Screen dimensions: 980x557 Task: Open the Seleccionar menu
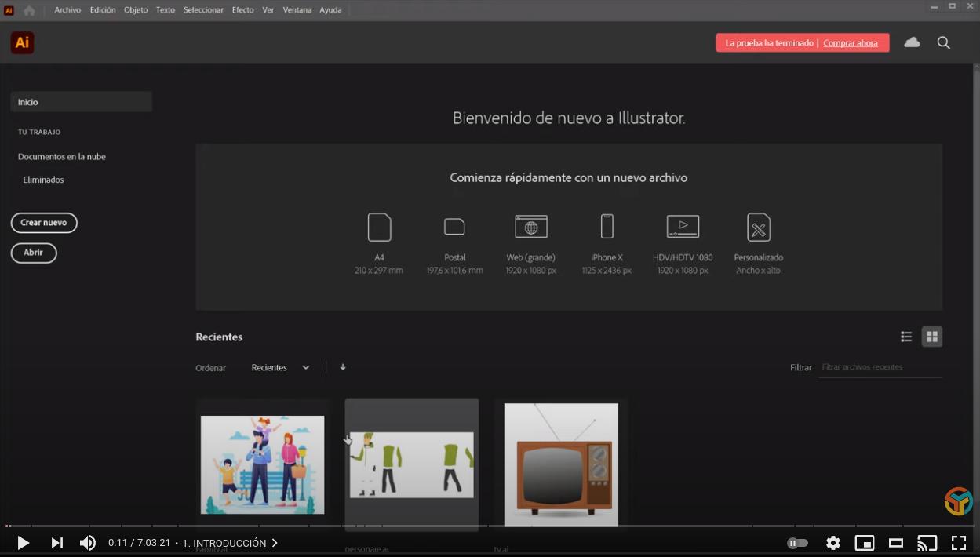[x=204, y=10]
